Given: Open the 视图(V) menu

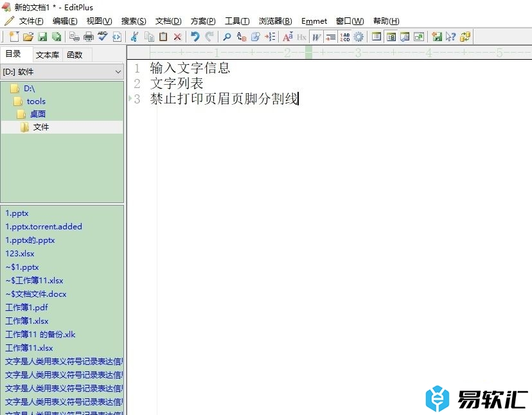Looking at the screenshot, I should coord(99,21).
